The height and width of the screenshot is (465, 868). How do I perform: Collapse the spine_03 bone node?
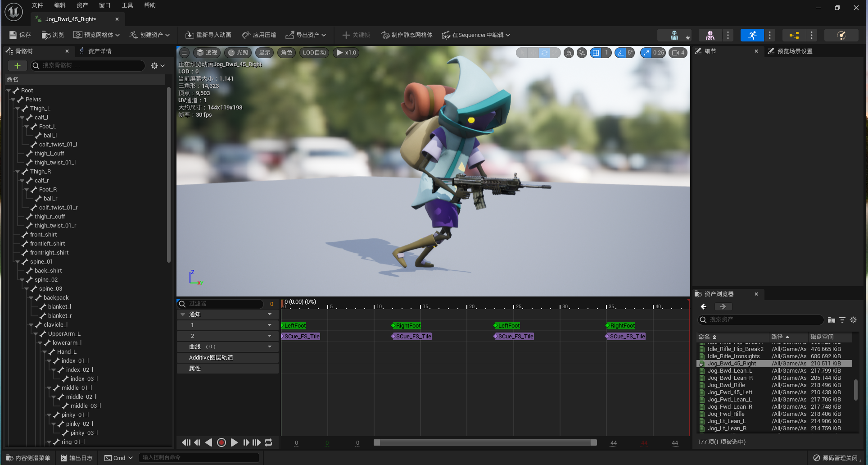point(27,289)
